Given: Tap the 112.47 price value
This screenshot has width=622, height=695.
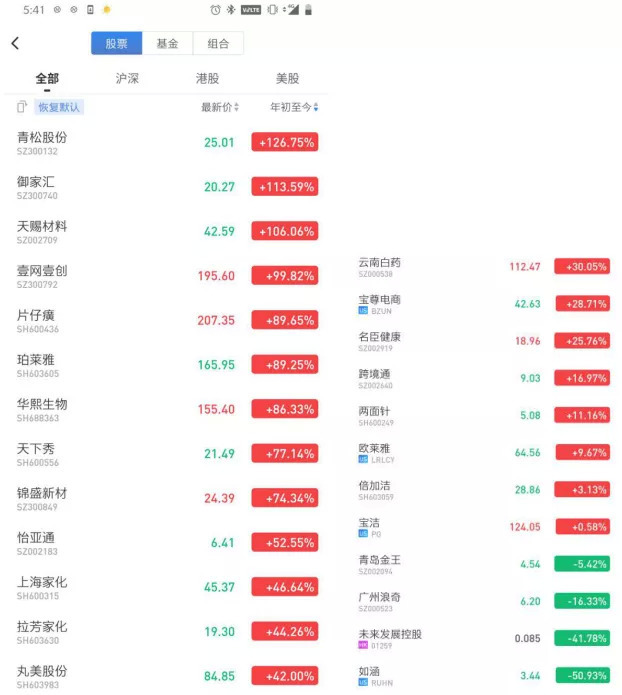Looking at the screenshot, I should (x=525, y=267).
